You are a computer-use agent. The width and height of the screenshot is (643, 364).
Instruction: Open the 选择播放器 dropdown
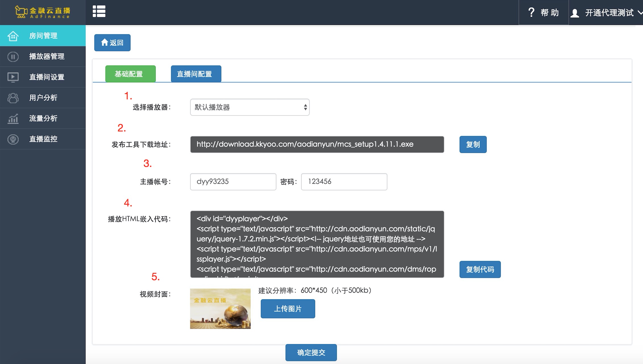click(250, 107)
